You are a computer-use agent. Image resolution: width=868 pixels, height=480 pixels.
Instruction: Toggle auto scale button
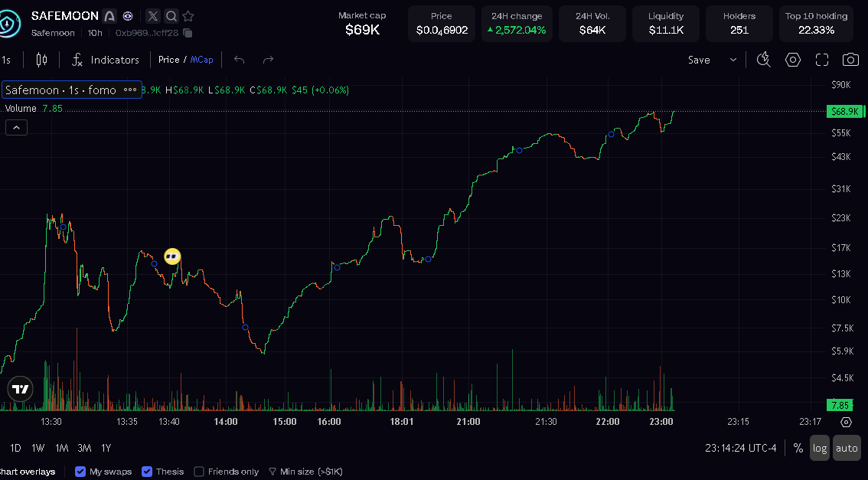(x=847, y=448)
